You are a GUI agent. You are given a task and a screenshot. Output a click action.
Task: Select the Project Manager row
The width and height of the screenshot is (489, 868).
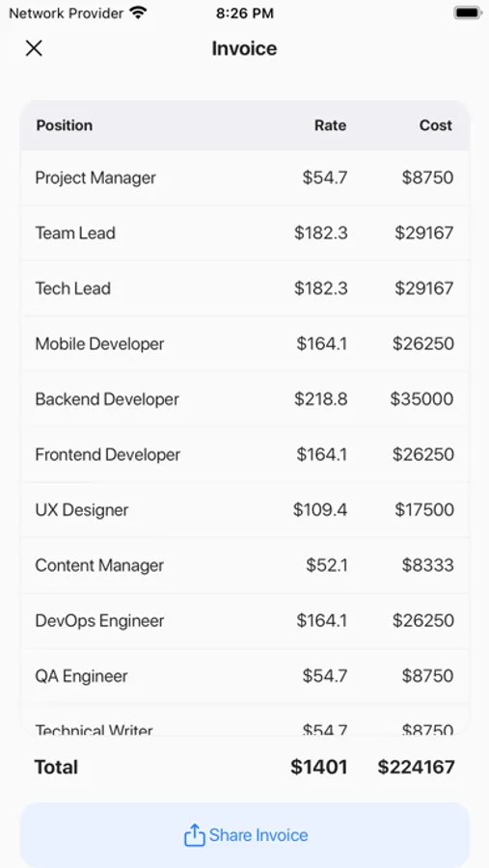[245, 177]
